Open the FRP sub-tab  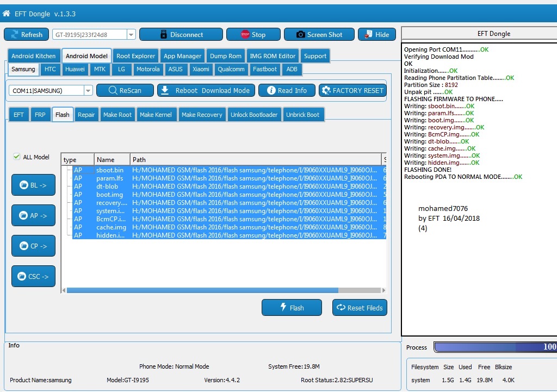click(40, 114)
